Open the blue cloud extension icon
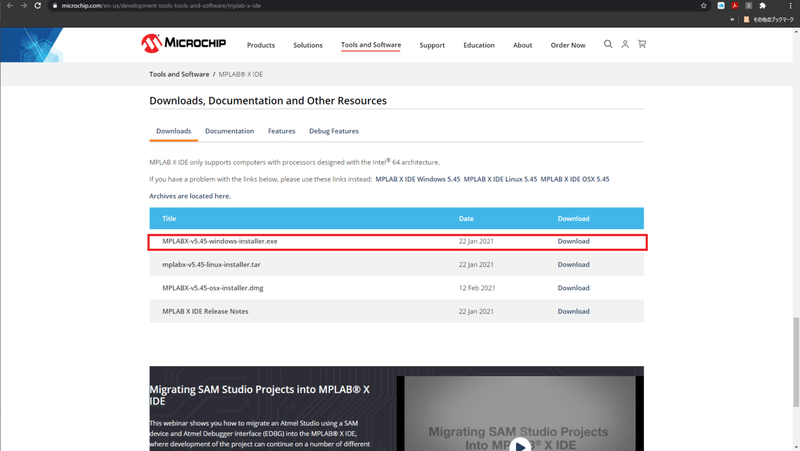Viewport: 800px width, 451px height. pyautogui.click(x=721, y=6)
